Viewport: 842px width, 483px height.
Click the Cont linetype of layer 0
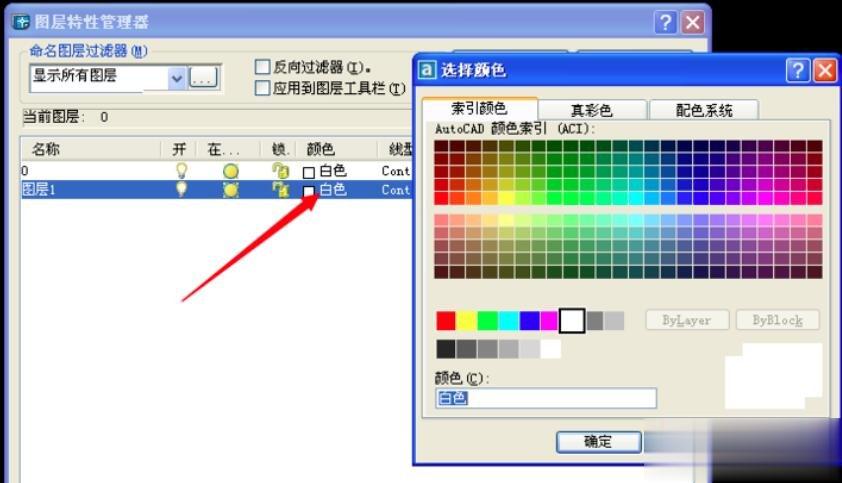[x=396, y=171]
